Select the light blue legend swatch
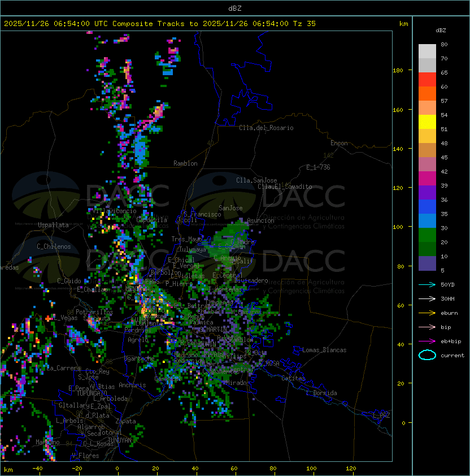Viewport: 470px width, 476px height. click(427, 220)
